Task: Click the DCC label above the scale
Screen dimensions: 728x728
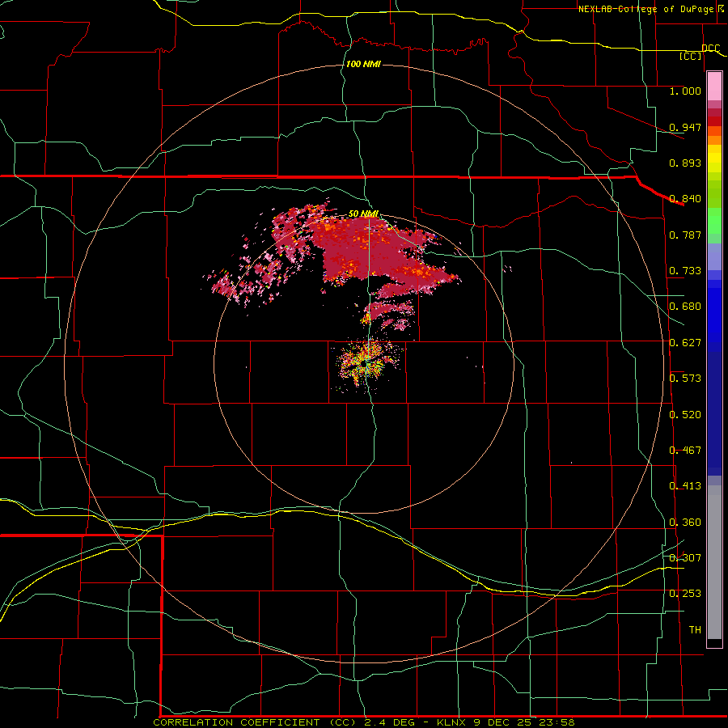Action: tap(711, 48)
